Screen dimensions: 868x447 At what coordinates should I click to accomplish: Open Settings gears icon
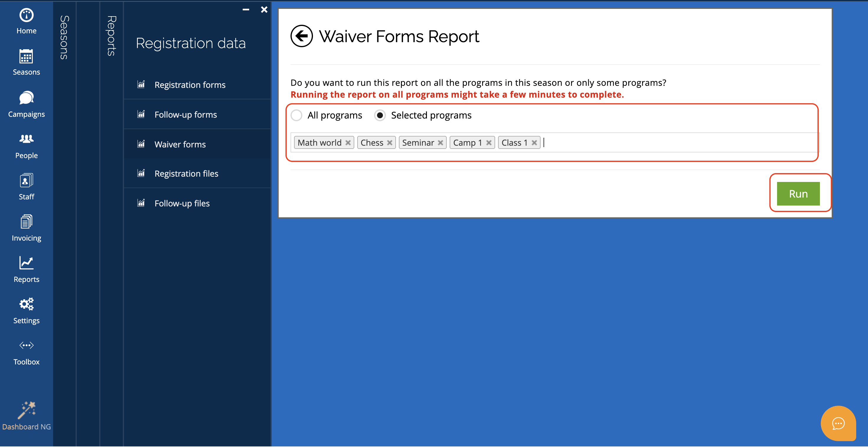pos(26,304)
